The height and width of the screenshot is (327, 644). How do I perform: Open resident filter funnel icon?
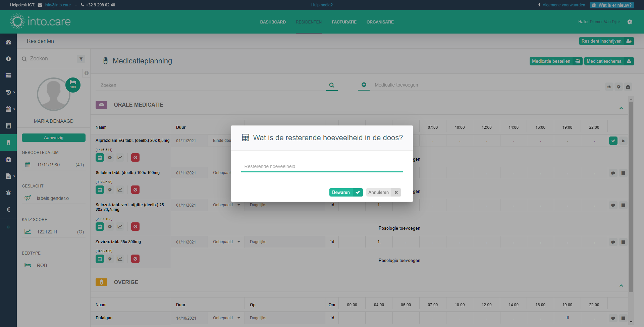click(81, 59)
